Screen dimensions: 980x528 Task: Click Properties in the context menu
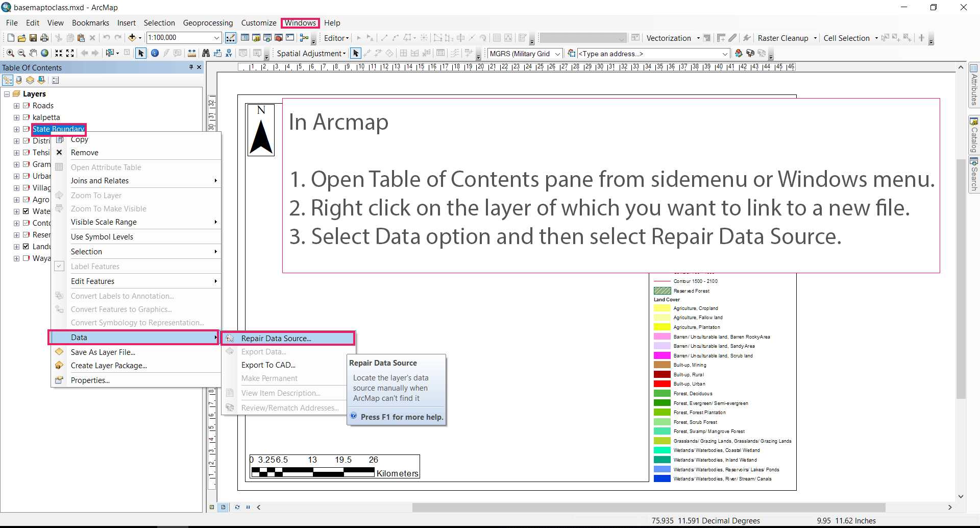[90, 380]
